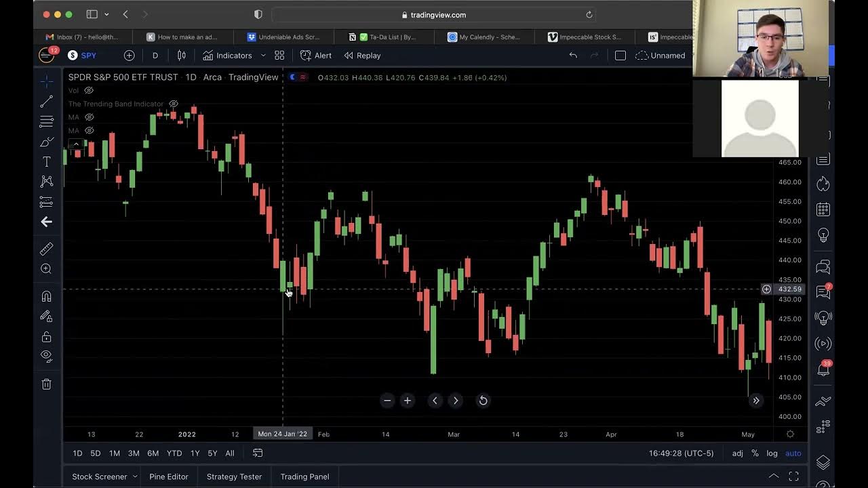Viewport: 868px width, 488px height.
Task: Jump to the most recent bar
Action: coord(756,401)
